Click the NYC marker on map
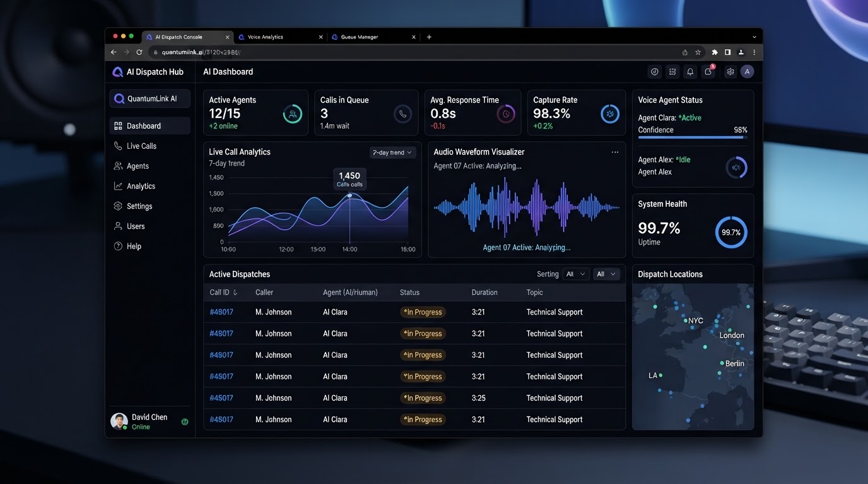This screenshot has width=868, height=484. 686,321
